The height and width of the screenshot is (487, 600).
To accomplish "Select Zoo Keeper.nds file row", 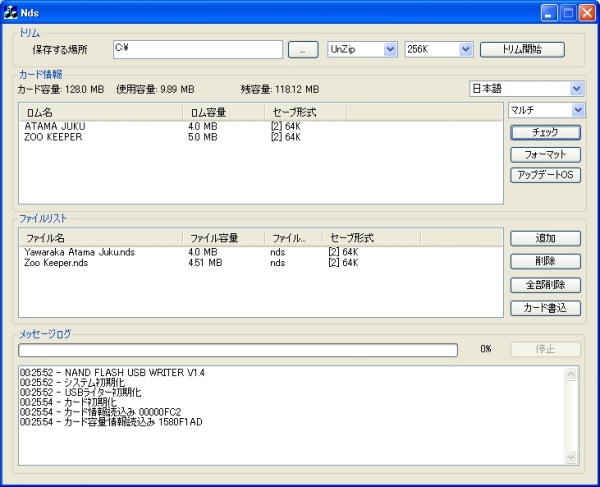I will click(260, 263).
